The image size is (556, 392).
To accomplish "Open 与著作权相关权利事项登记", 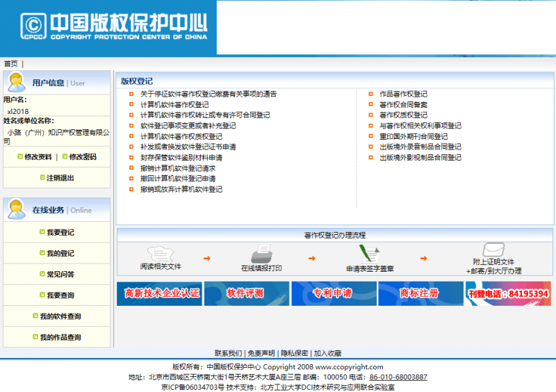I will (x=420, y=126).
